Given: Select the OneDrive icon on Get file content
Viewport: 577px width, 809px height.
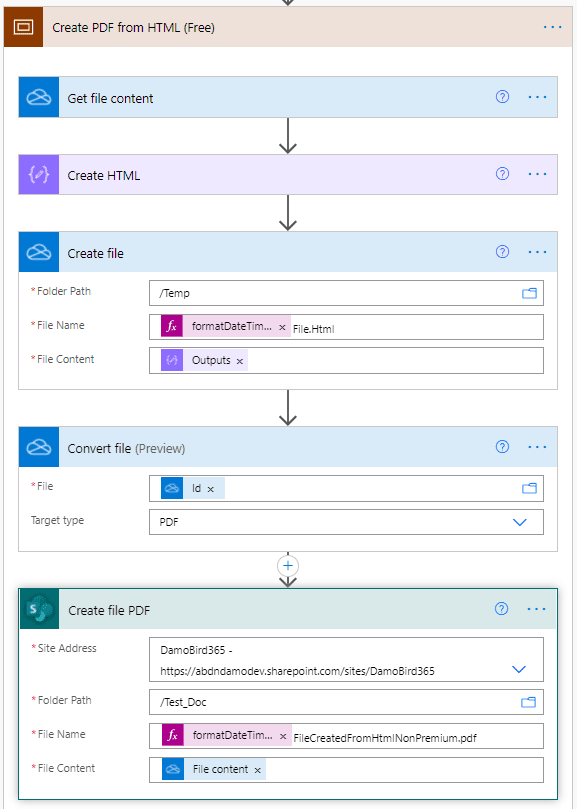Looking at the screenshot, I should pyautogui.click(x=38, y=97).
